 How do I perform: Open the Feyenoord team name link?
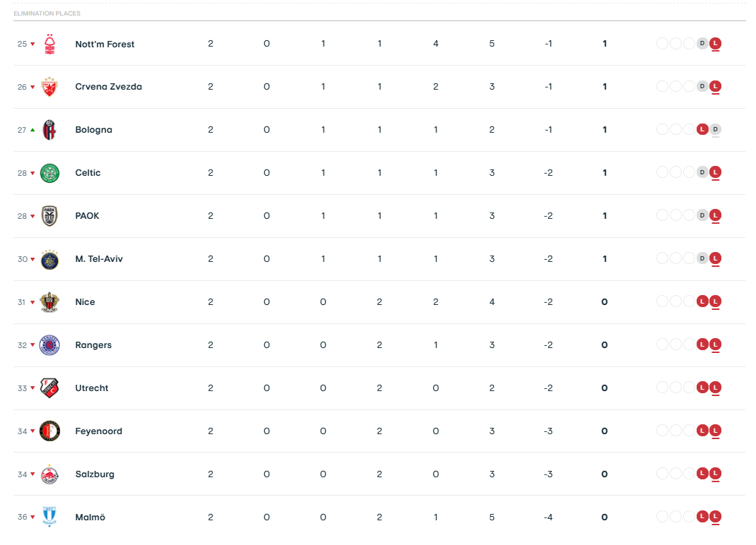[99, 431]
